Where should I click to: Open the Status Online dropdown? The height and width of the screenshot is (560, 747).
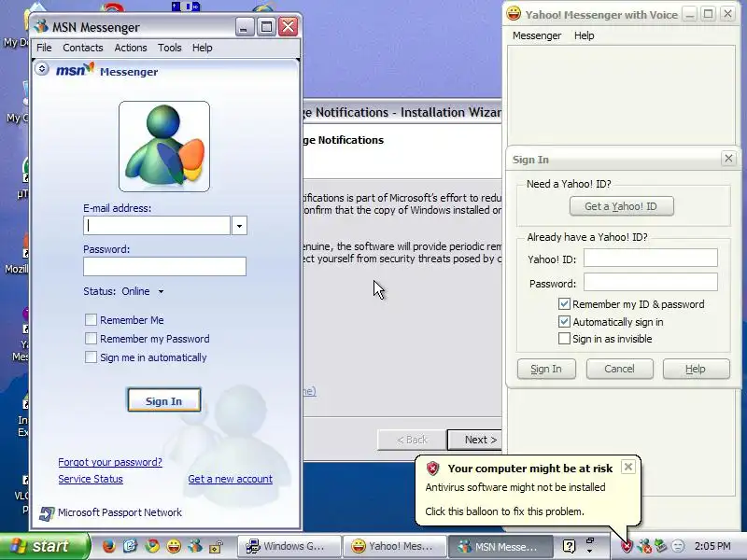tap(161, 291)
